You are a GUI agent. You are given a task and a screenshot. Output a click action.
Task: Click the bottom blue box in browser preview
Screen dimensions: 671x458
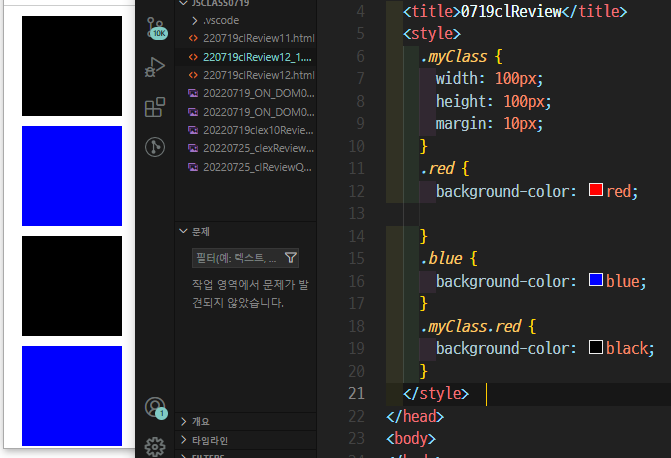pos(72,396)
